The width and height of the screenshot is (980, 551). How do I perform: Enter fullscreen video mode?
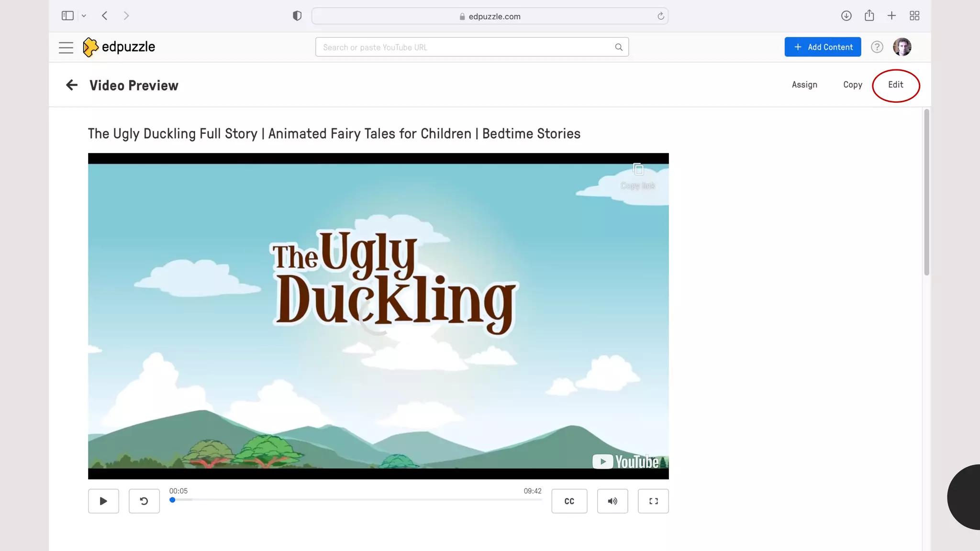[x=653, y=501]
